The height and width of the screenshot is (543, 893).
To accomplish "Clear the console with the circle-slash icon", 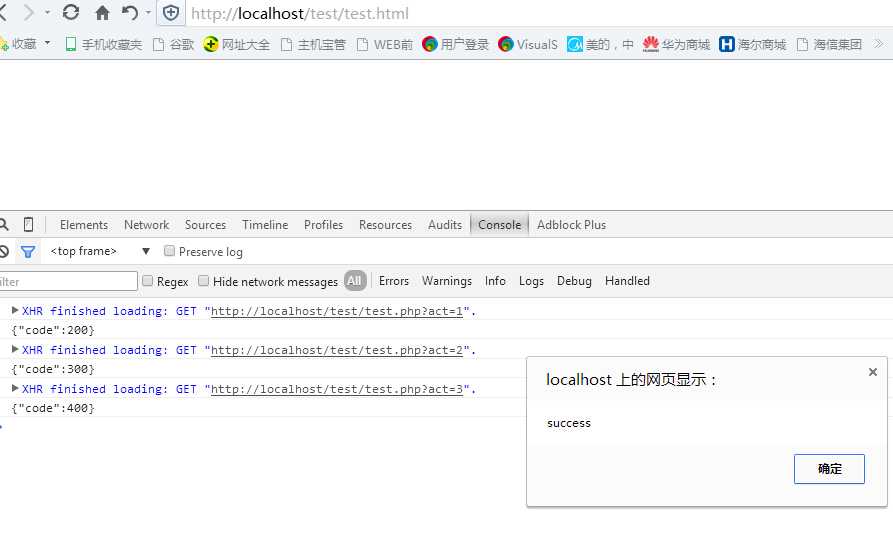I will (x=4, y=251).
